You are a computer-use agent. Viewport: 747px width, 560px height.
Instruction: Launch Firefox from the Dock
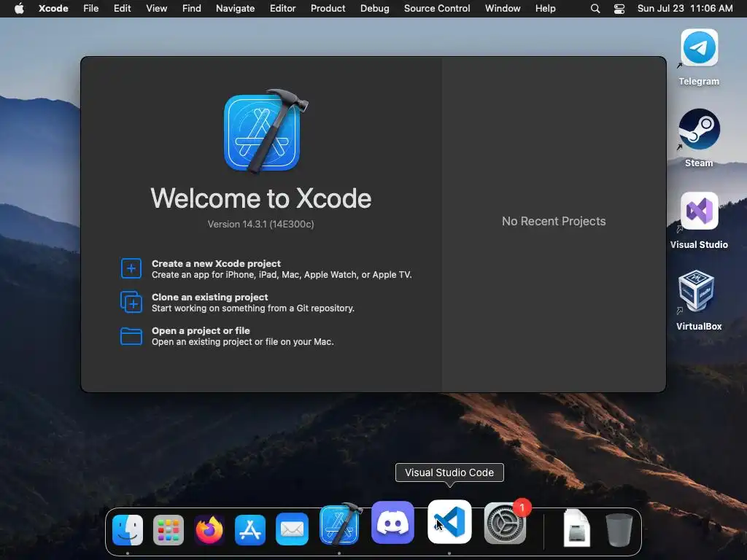pyautogui.click(x=209, y=529)
